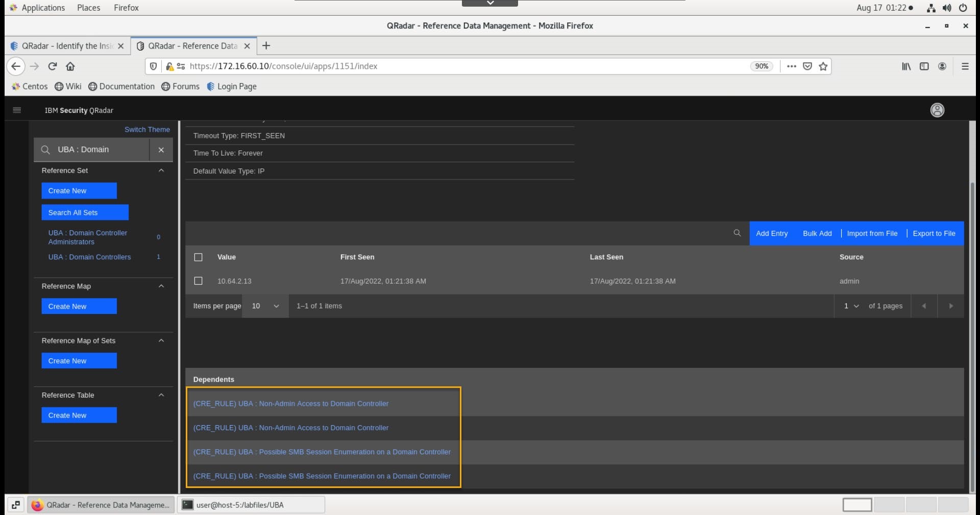
Task: Open the user profile icon in QRadar header
Action: point(937,110)
